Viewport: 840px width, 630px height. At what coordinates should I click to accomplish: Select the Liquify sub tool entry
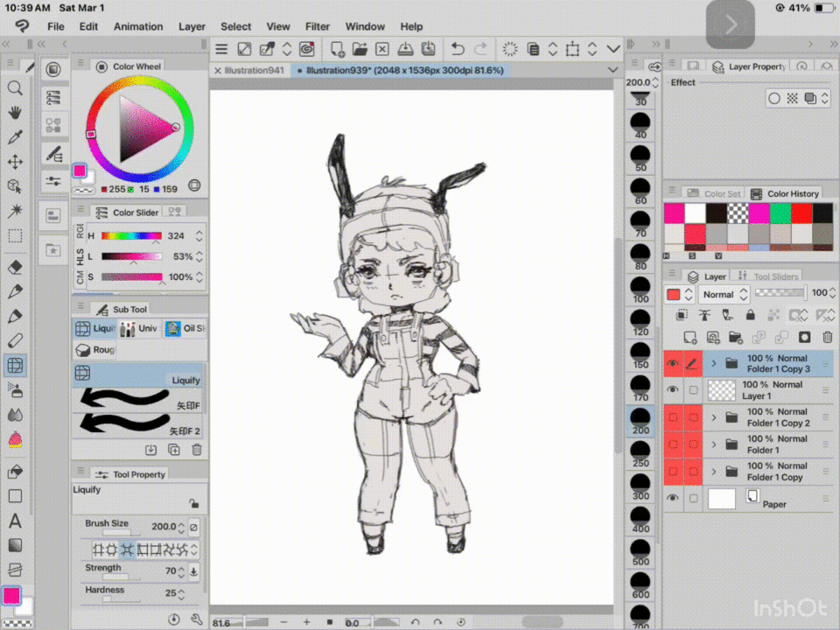pyautogui.click(x=139, y=374)
